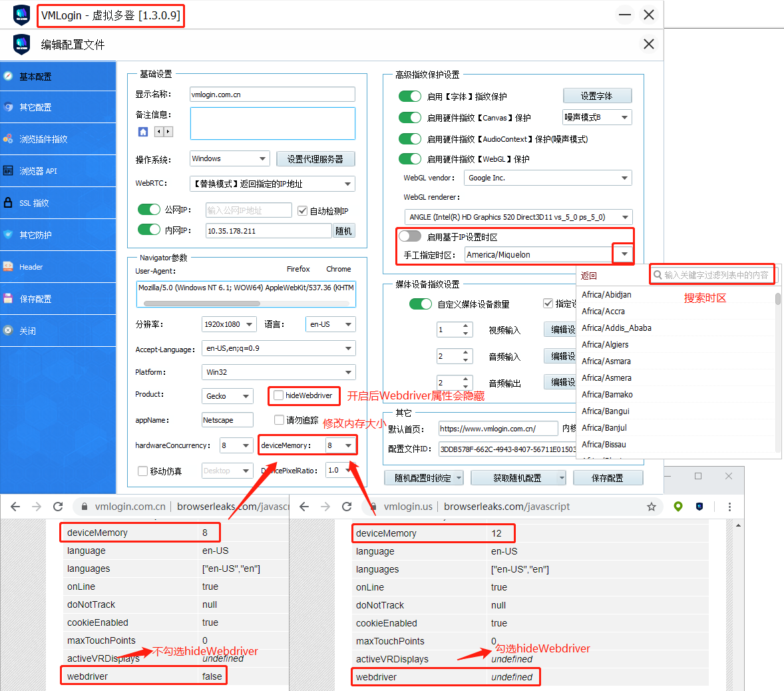Reload the vmlogin.com.cn browser page

[x=58, y=507]
